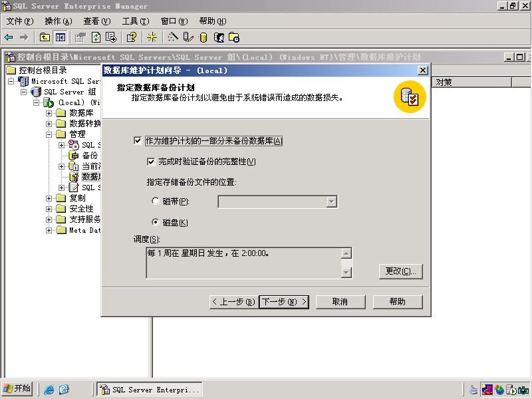The height and width of the screenshot is (399, 532).
Task: Click the Export list toolbar icon
Action: point(111,37)
